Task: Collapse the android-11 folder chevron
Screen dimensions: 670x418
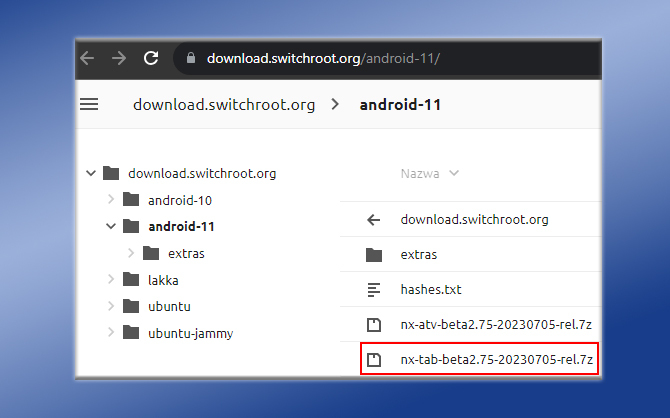Action: pyautogui.click(x=111, y=227)
